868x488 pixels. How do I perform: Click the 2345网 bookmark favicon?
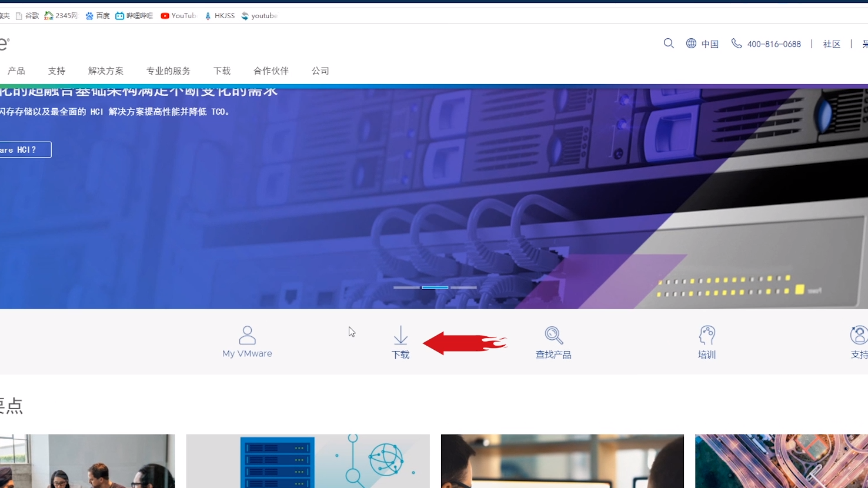click(49, 16)
